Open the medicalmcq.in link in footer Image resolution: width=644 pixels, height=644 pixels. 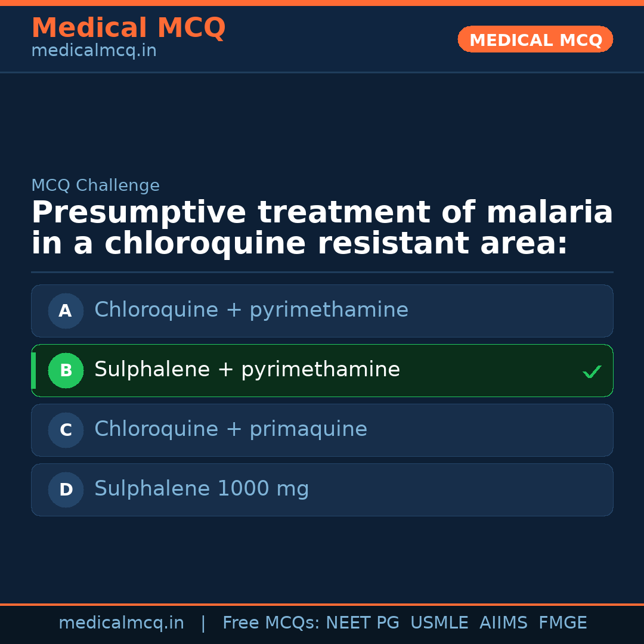click(121, 623)
